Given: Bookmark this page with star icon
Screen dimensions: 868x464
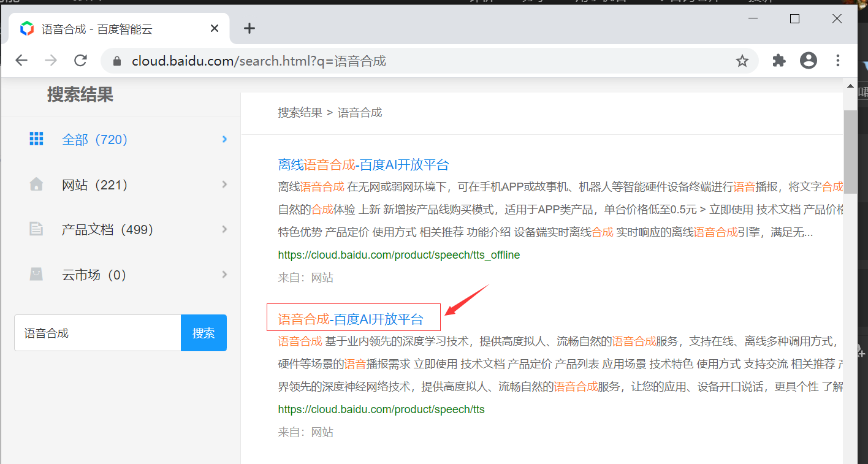Looking at the screenshot, I should point(742,61).
